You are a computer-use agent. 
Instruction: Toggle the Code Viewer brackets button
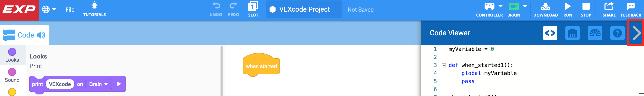coord(550,33)
